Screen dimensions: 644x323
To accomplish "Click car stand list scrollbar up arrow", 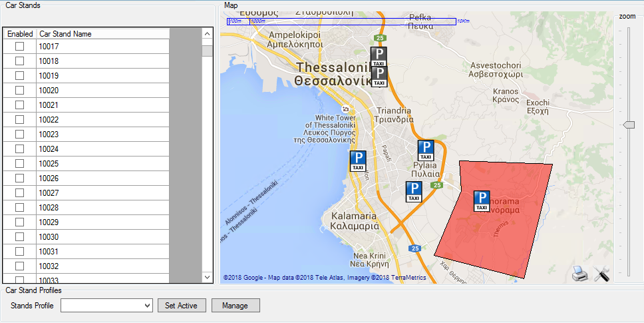I will 208,33.
